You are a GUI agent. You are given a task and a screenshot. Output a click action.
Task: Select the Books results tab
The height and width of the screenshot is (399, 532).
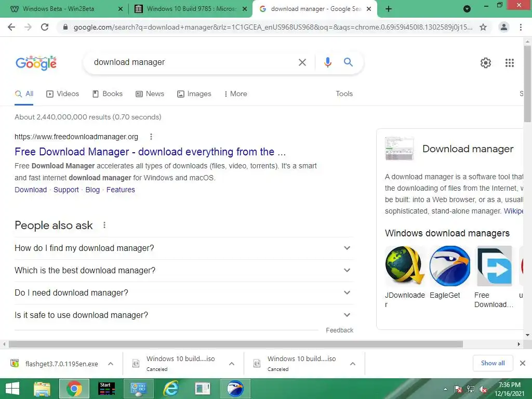click(107, 94)
